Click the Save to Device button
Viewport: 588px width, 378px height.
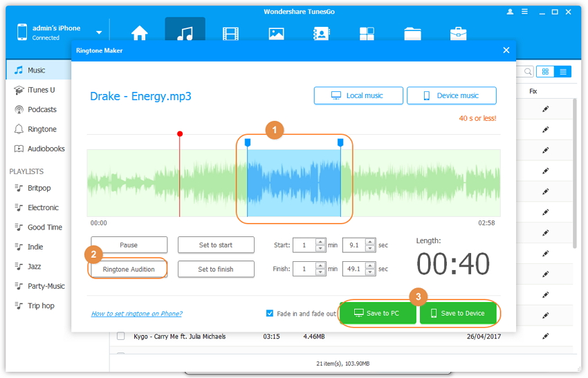click(x=458, y=313)
